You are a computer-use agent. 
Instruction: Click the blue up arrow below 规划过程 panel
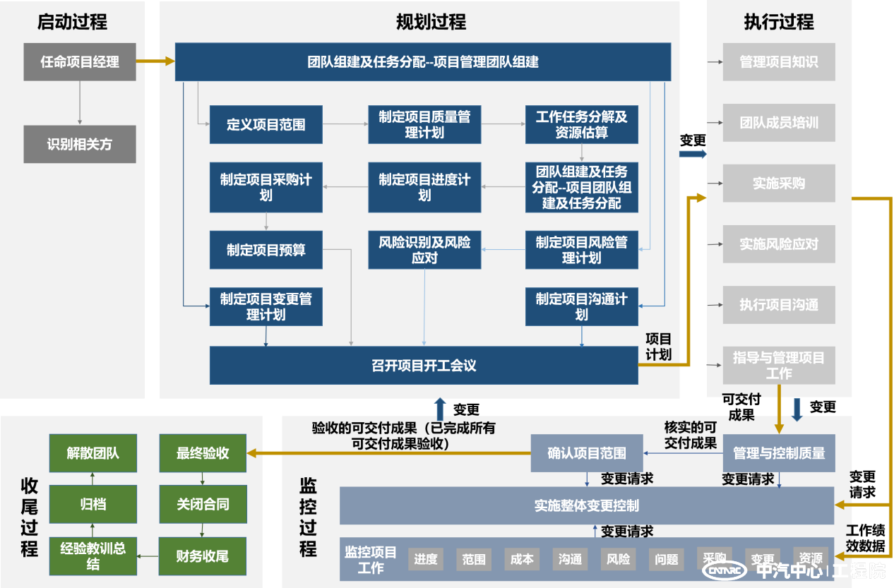[441, 408]
